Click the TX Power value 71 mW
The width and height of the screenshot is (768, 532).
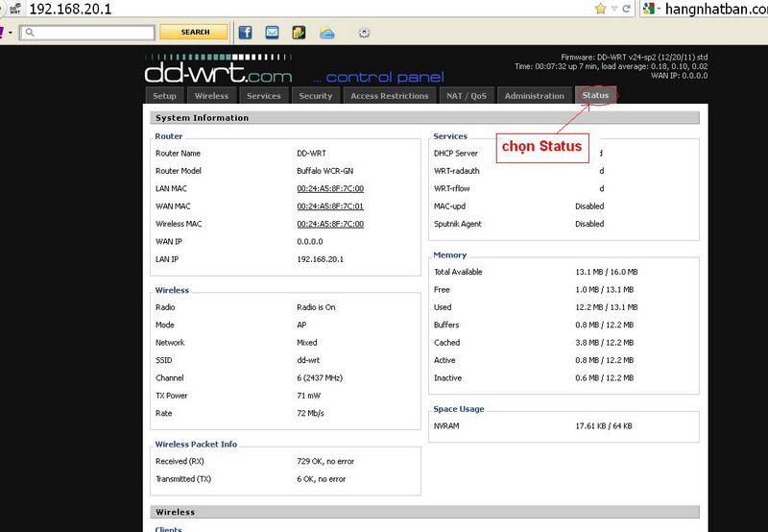(308, 396)
